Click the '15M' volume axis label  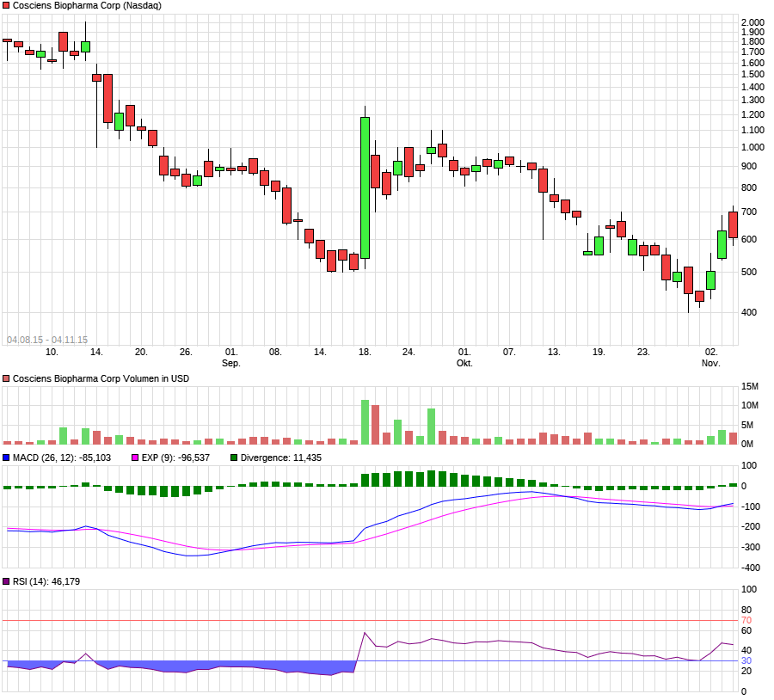pos(750,387)
